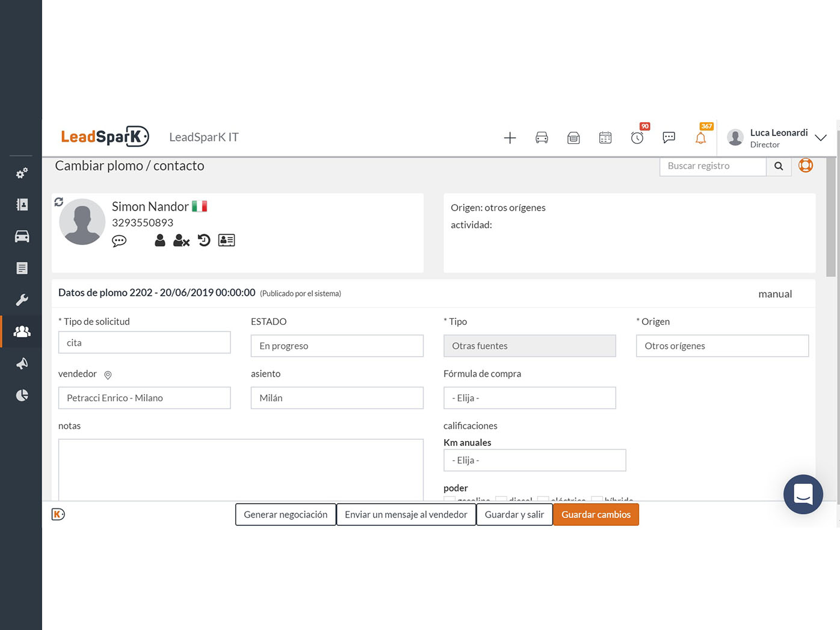Click the Luca Leonardi profile avatar
The width and height of the screenshot is (840, 630).
coord(735,137)
